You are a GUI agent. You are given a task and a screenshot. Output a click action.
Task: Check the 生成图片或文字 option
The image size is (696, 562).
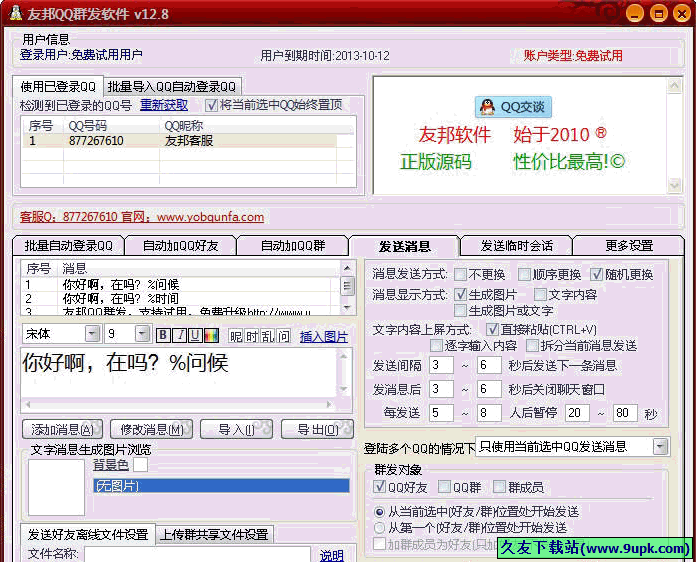(x=460, y=310)
